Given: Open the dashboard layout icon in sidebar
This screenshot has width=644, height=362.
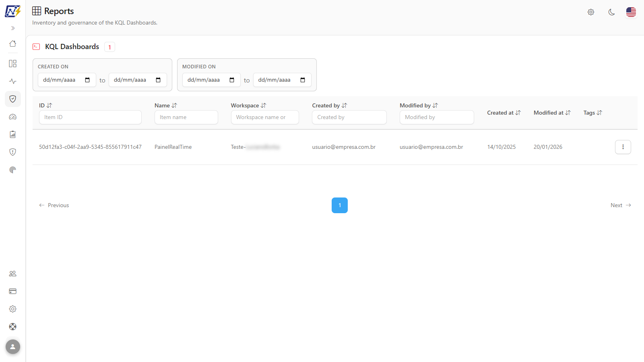Looking at the screenshot, I should [x=13, y=64].
